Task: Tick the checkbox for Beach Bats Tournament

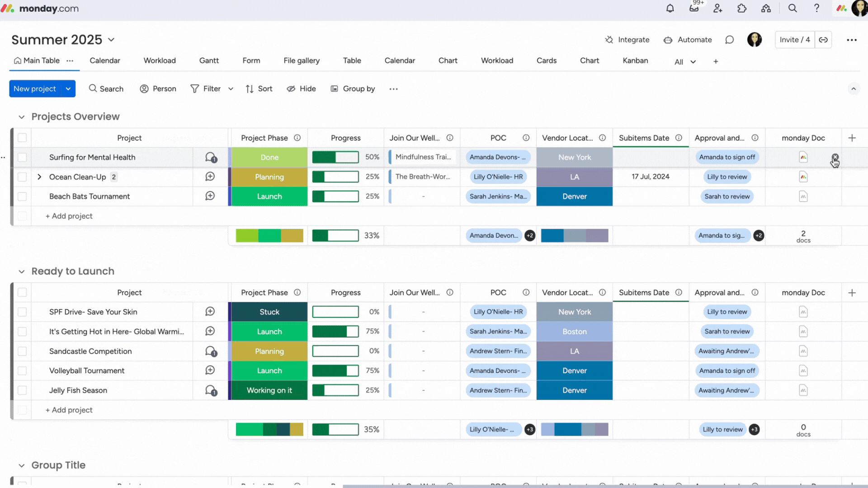Action: click(x=22, y=197)
